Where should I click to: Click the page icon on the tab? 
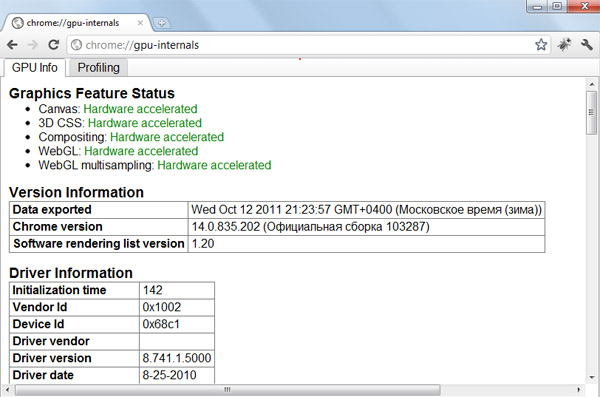[18, 23]
